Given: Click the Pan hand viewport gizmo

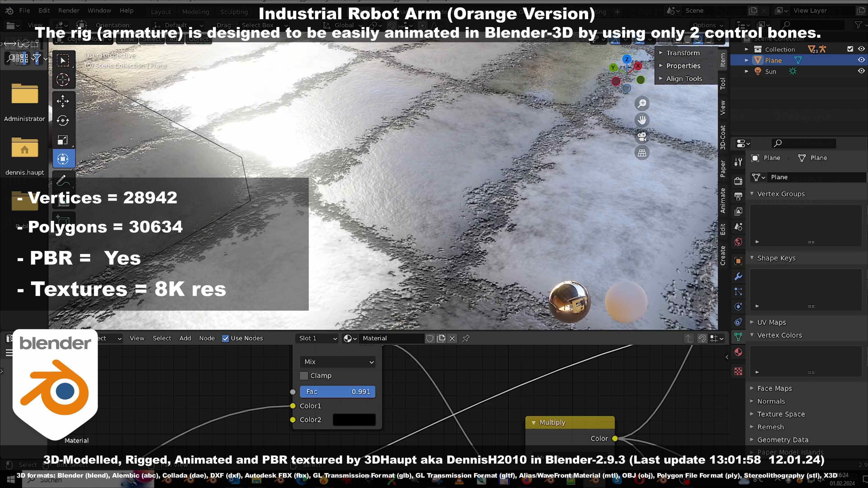Looking at the screenshot, I should 642,120.
